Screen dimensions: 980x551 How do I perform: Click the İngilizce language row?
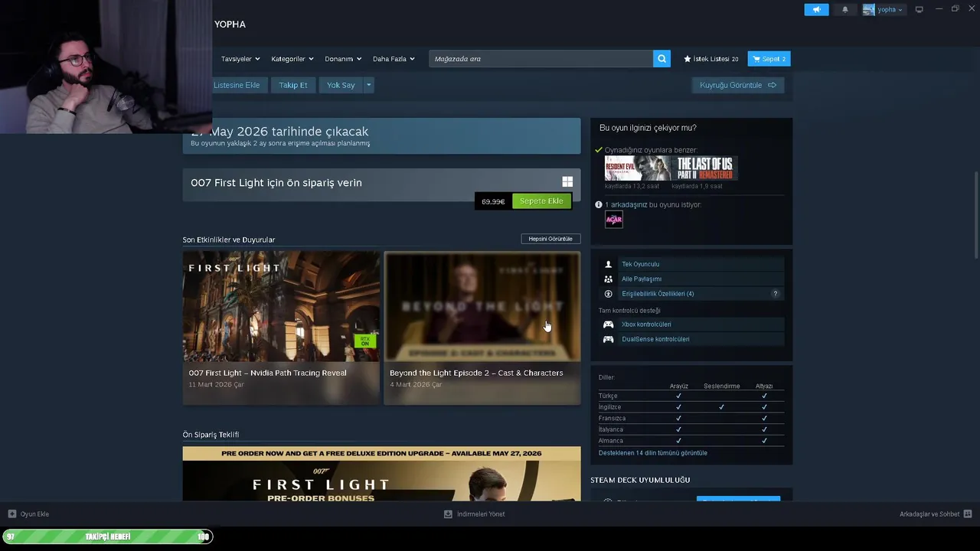click(691, 407)
